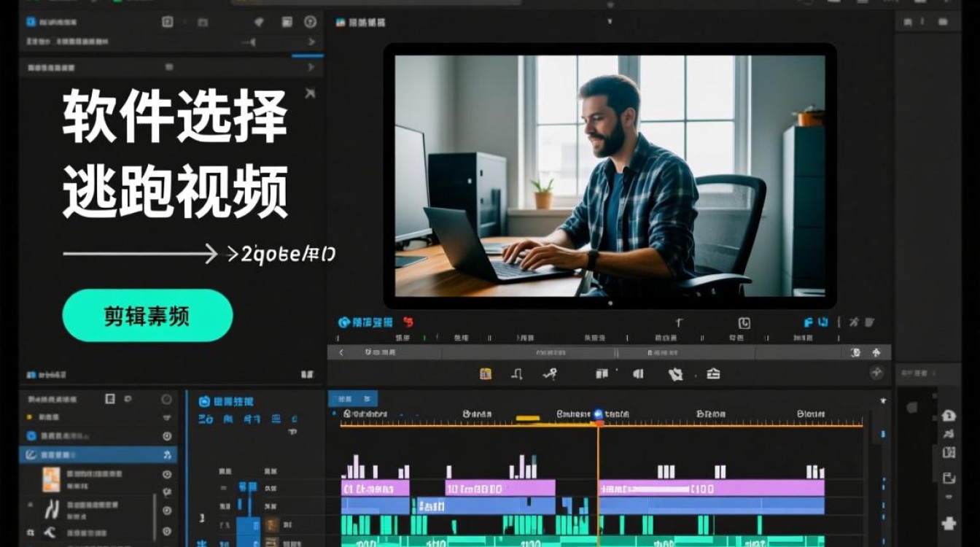Viewport: 980px width, 547px height.
Task: Open the toolbox icon in center toolbar
Action: [714, 374]
